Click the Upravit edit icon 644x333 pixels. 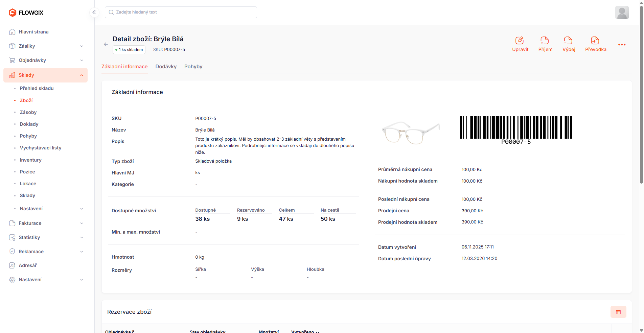pyautogui.click(x=520, y=41)
